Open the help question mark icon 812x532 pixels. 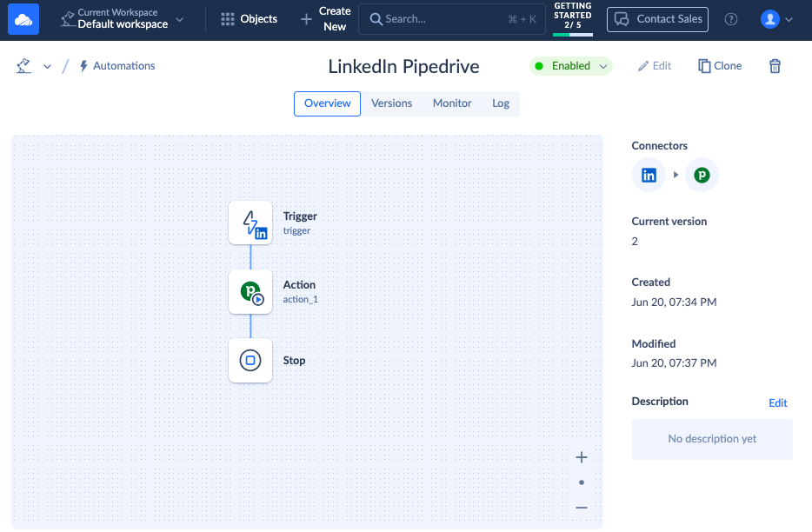coord(730,19)
